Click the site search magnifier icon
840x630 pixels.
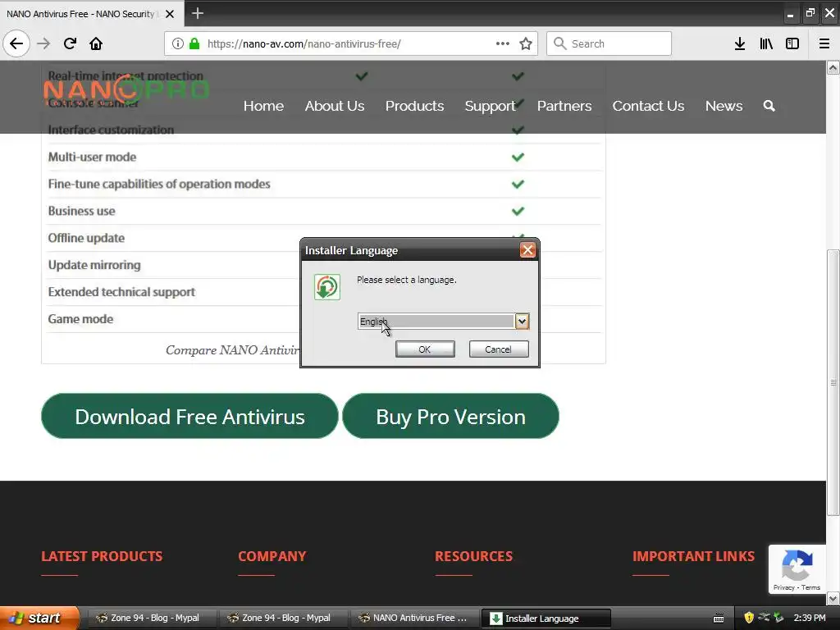[769, 106]
